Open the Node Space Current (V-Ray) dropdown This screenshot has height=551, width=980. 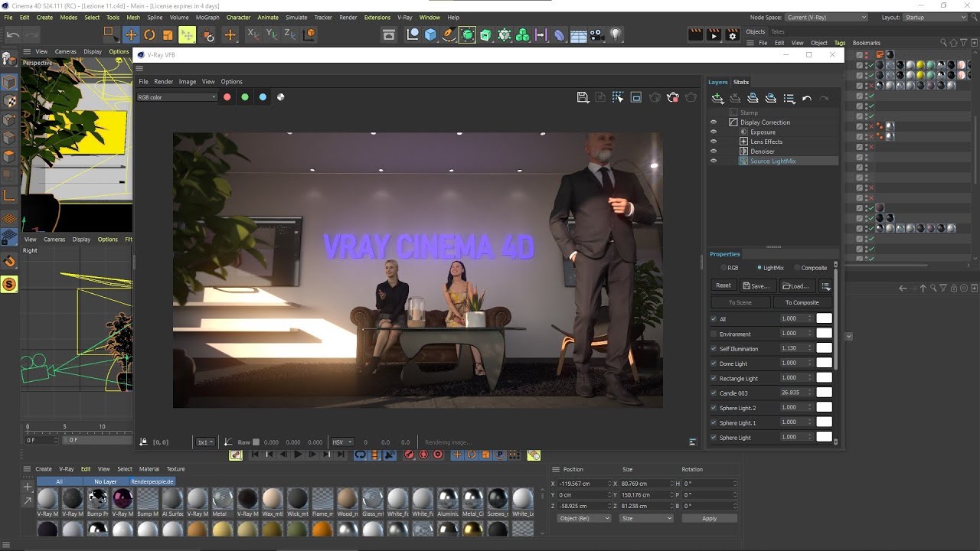pos(827,17)
